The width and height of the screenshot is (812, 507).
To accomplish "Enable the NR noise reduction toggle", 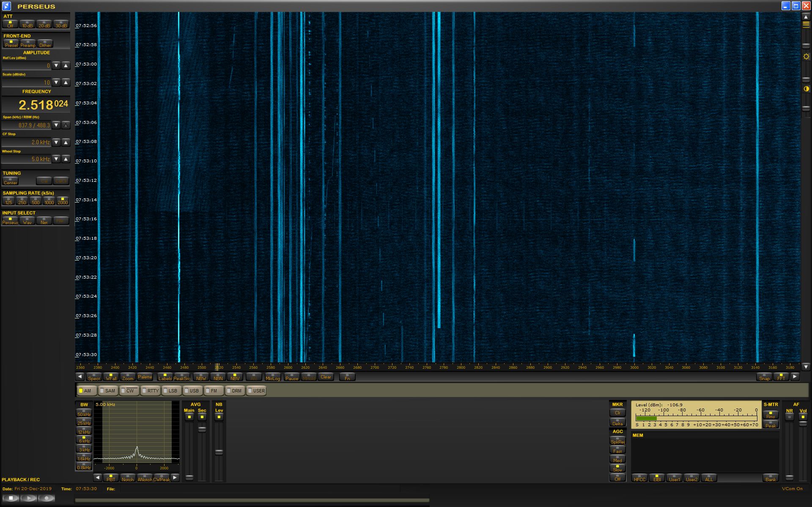I will (x=789, y=417).
